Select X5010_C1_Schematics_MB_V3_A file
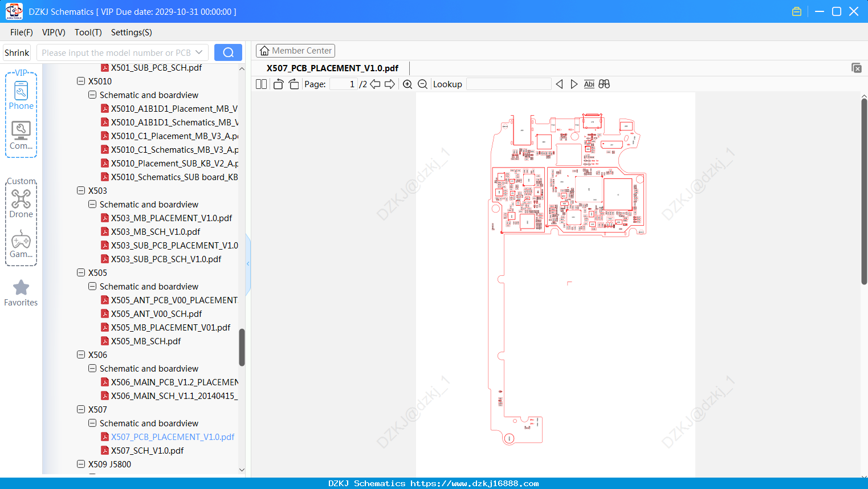The image size is (868, 489). click(170, 149)
